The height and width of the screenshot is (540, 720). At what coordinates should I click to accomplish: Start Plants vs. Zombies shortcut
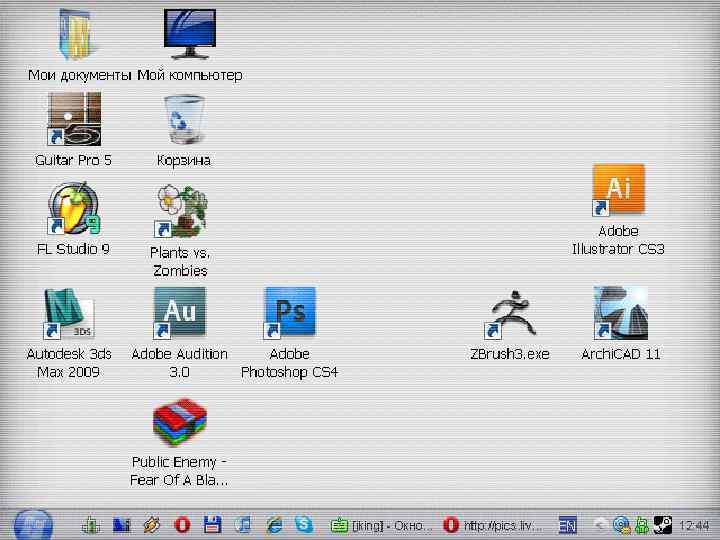[181, 211]
